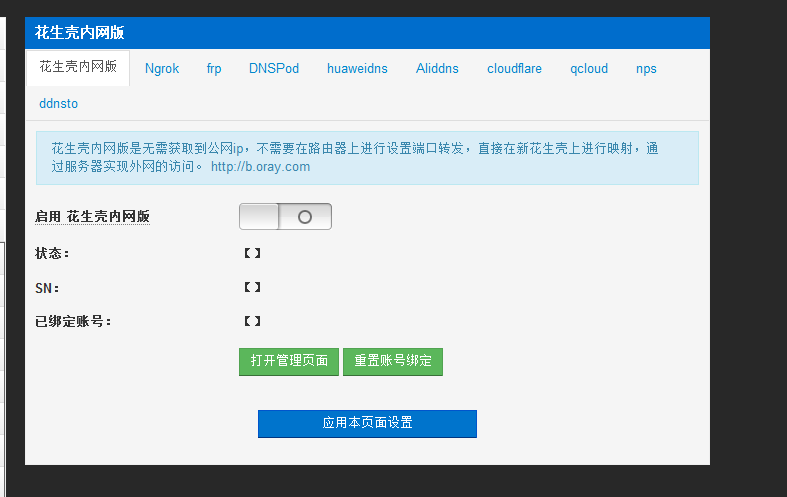Toggle the 启用 花生壳内网版 switch
The image size is (787, 497).
[x=285, y=216]
